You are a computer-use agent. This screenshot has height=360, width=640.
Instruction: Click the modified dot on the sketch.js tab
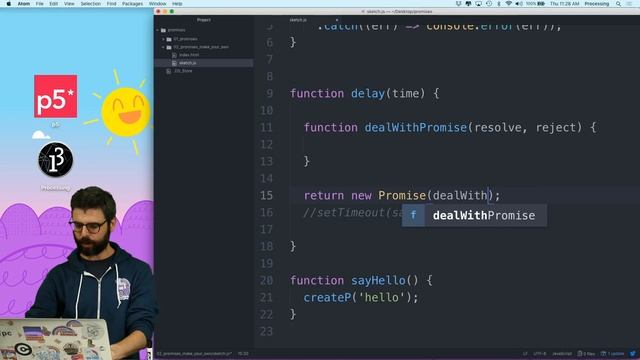click(x=337, y=20)
